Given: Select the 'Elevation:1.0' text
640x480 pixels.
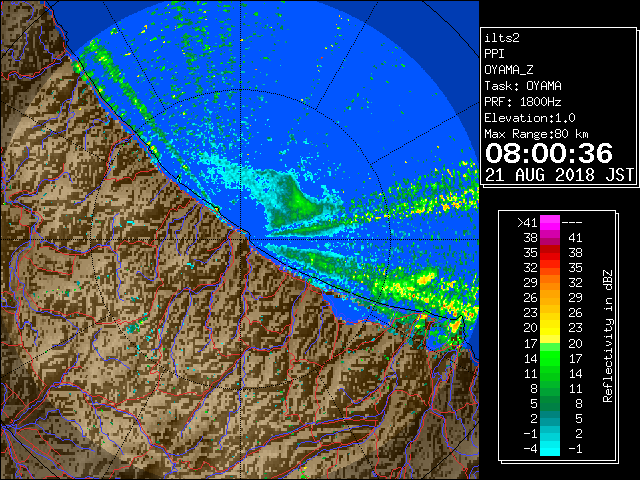Looking at the screenshot, I should [x=530, y=118].
